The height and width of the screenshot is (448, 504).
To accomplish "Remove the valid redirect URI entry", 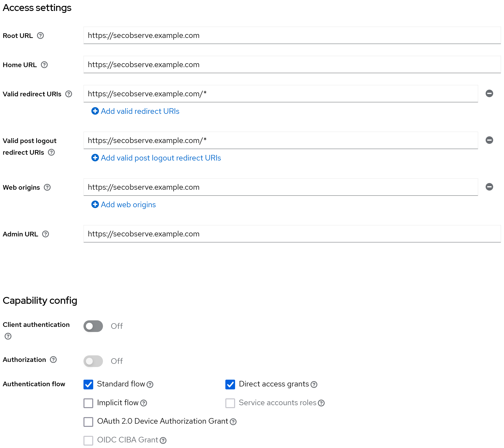I will [489, 93].
